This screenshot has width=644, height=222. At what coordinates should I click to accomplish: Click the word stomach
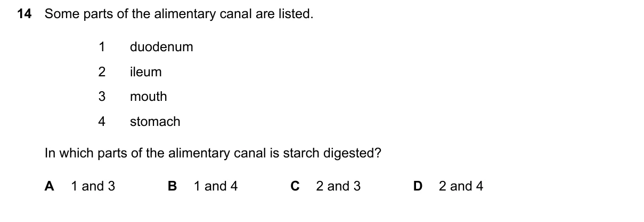click(x=155, y=122)
